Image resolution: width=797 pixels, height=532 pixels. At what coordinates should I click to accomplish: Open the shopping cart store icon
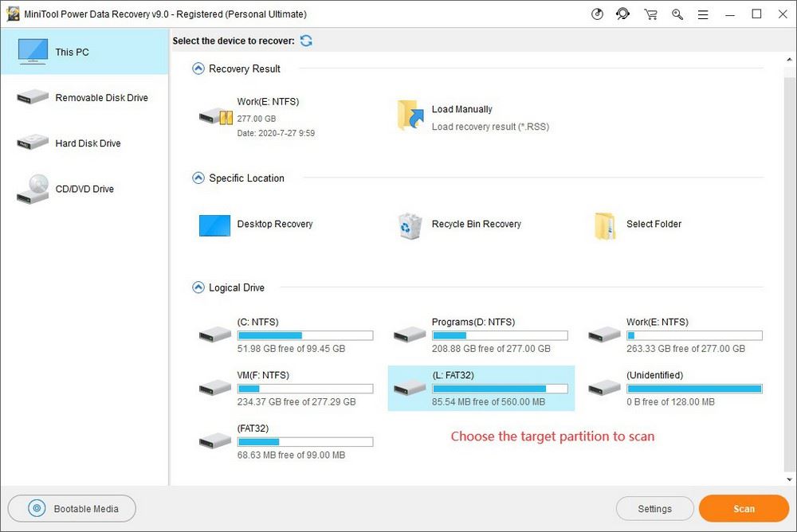click(x=650, y=14)
